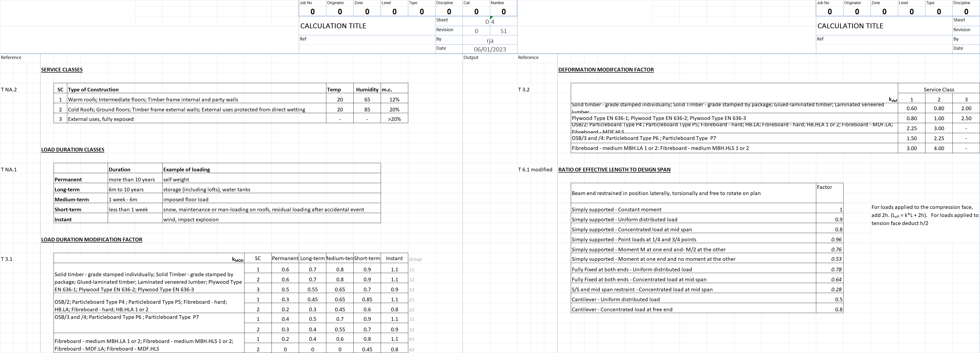Select factor value 0.96 cell
The image size is (980, 353).
point(830,240)
